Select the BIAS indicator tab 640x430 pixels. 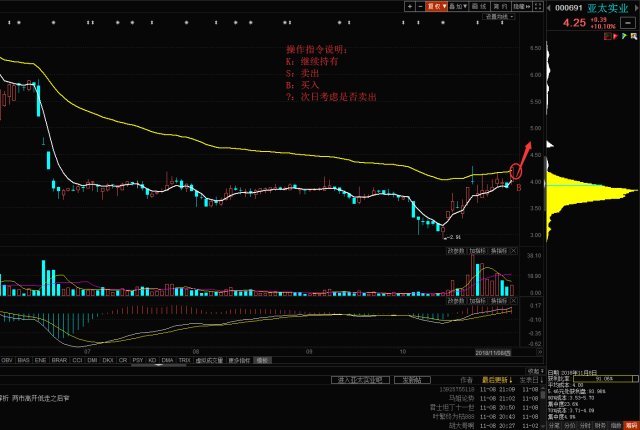[x=23, y=359]
